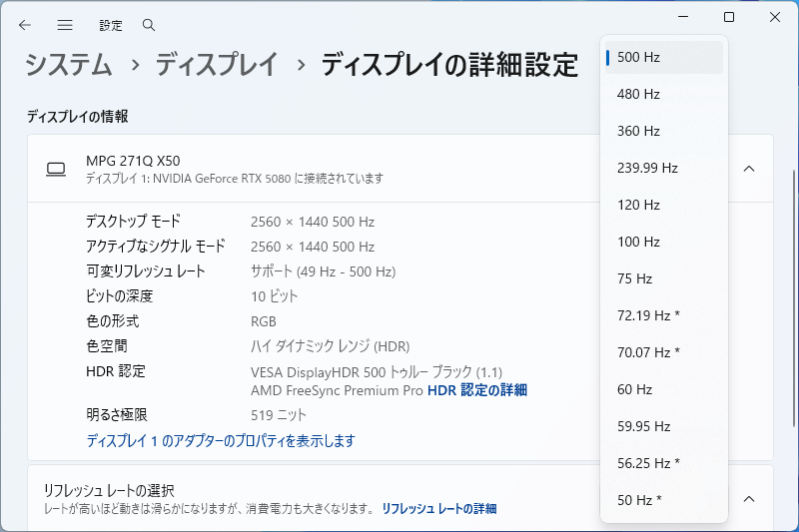Choose 239.99 Hz from the list
799x532 pixels.
(x=664, y=168)
